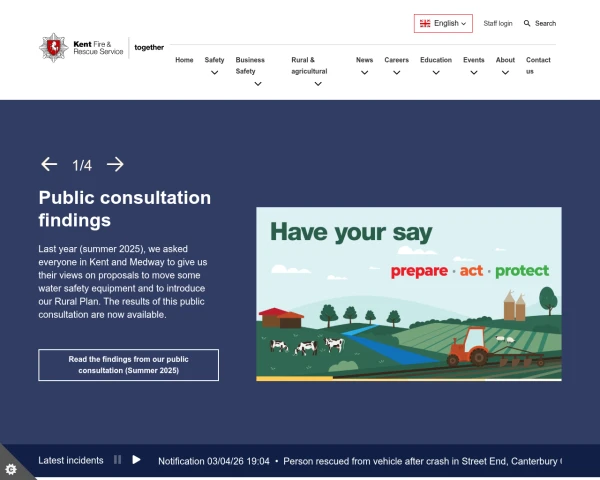600x480 pixels.
Task: Click the Kent Fire & Rescue Service wordmark
Action: pos(98,48)
